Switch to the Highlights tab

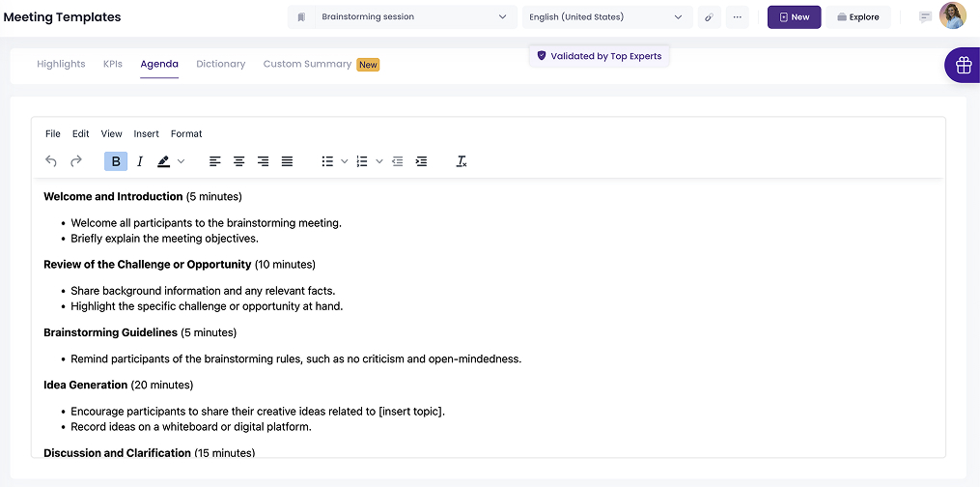[61, 64]
